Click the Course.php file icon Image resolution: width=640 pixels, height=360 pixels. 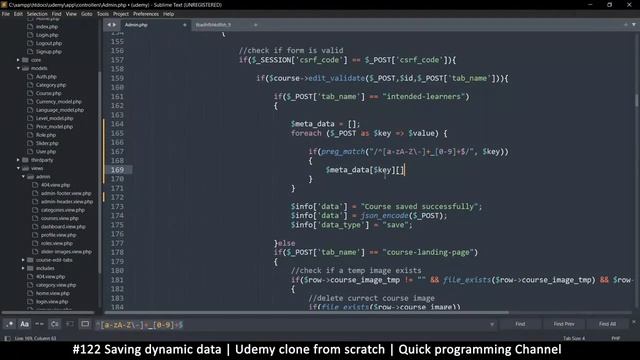[30, 93]
